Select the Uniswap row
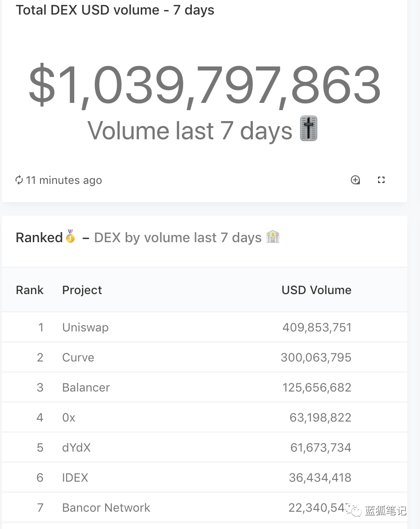Image resolution: width=420 pixels, height=529 pixels. click(x=85, y=327)
